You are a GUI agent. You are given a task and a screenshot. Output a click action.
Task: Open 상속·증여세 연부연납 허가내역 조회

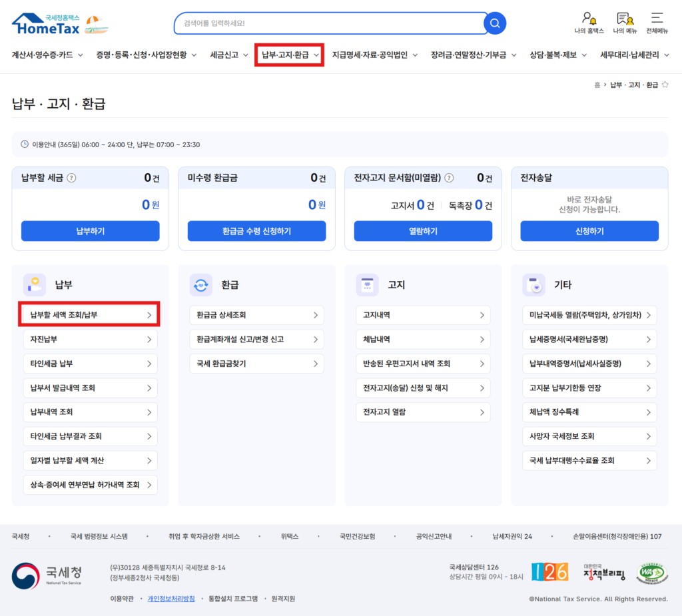pos(91,485)
